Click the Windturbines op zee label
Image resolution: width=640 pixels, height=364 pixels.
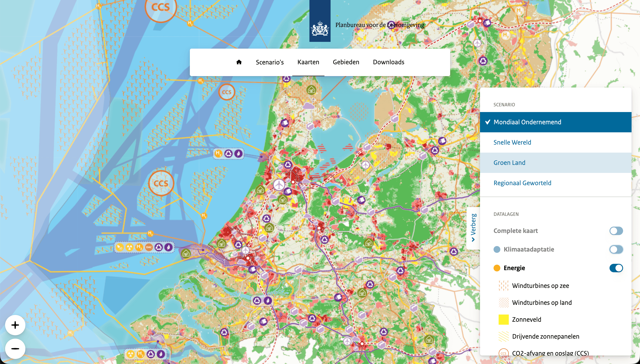(540, 286)
